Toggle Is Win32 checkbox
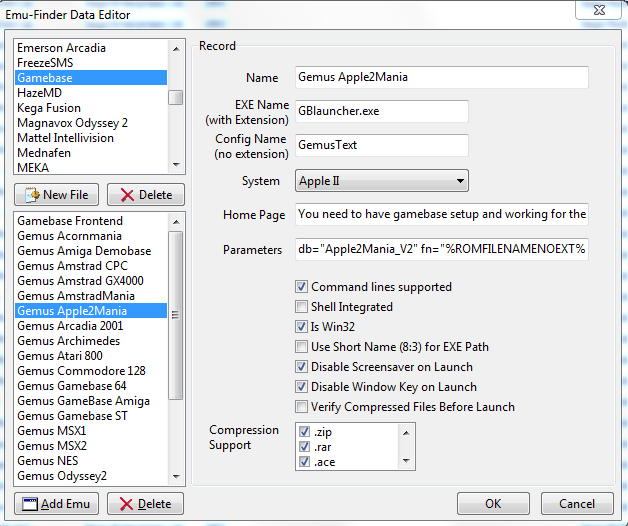The height and width of the screenshot is (526, 628). (x=301, y=327)
